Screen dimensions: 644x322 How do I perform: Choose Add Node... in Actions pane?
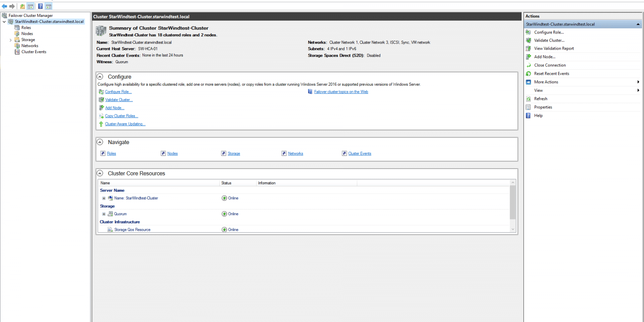click(x=545, y=57)
